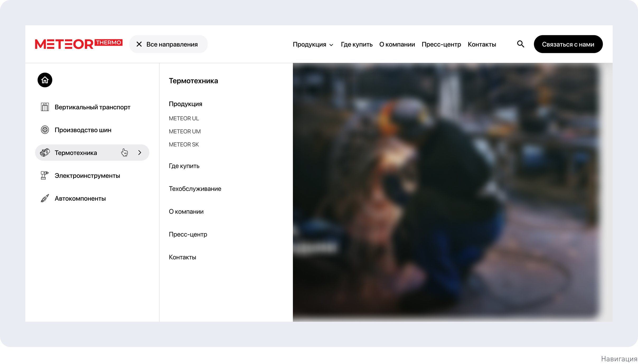Screen dimensions: 638x364
Task: Click the black home icon button
Action: [45, 80]
